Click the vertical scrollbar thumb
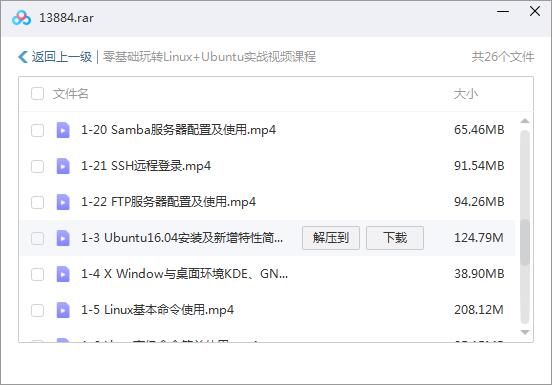 point(525,242)
